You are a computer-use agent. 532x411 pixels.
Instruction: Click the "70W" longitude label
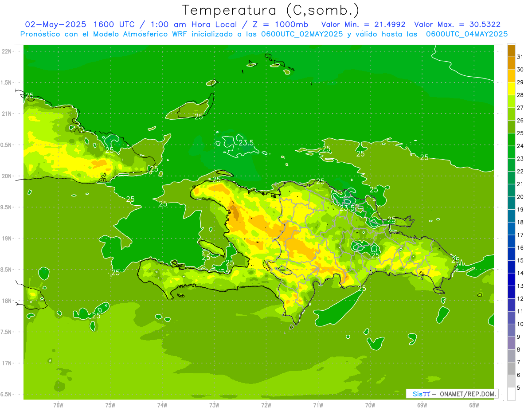[370, 405]
